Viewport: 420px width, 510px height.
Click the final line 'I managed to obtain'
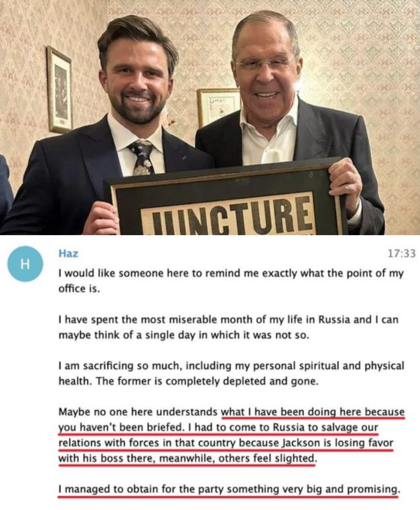[228, 489]
